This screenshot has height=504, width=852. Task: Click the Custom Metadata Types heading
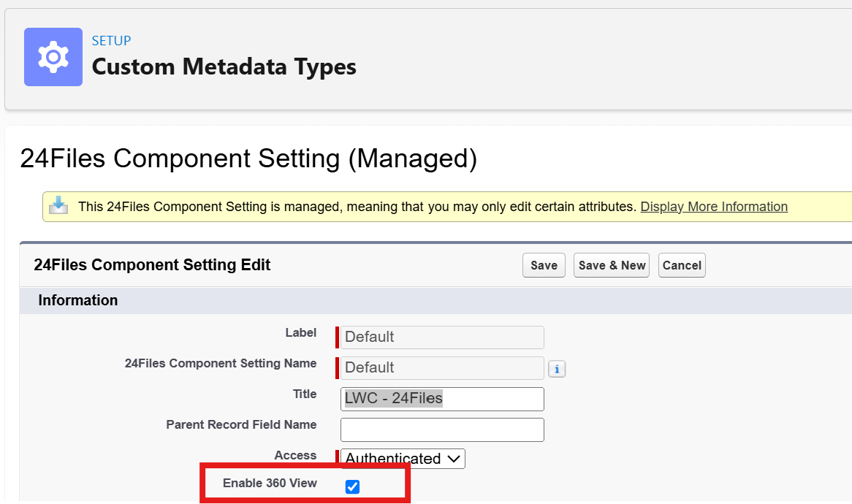pos(224,66)
